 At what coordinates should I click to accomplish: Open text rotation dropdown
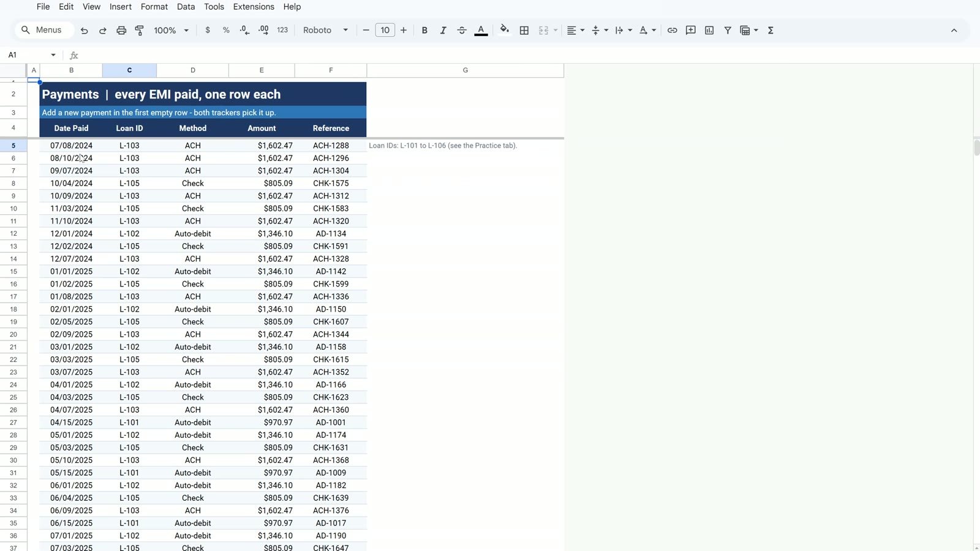tap(647, 30)
